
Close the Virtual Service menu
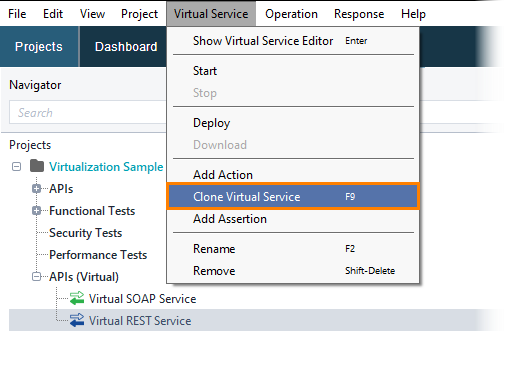click(x=211, y=14)
